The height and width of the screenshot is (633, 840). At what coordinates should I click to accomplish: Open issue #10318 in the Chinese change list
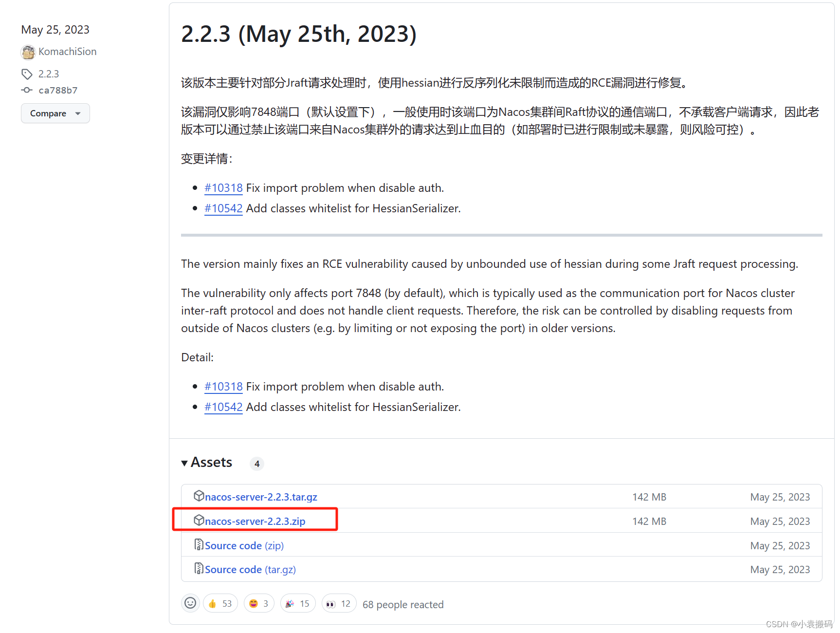223,188
